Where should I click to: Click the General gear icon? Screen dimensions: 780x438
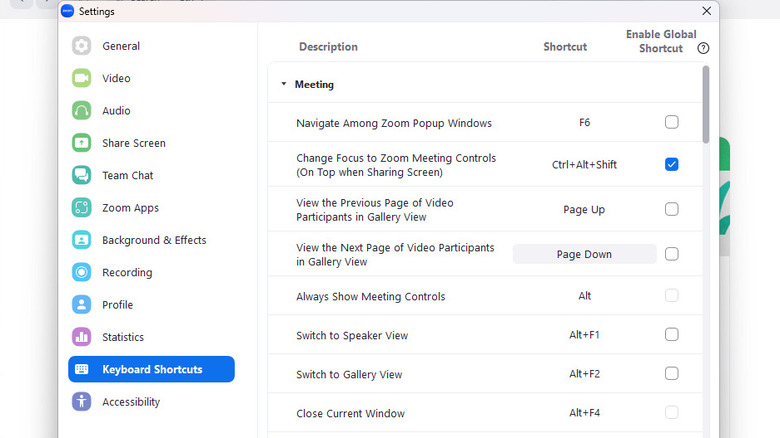click(x=82, y=46)
